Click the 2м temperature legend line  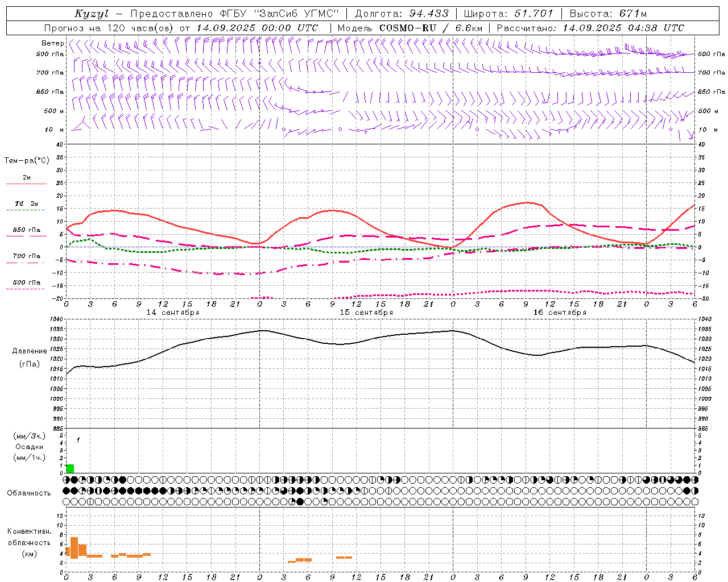point(26,184)
